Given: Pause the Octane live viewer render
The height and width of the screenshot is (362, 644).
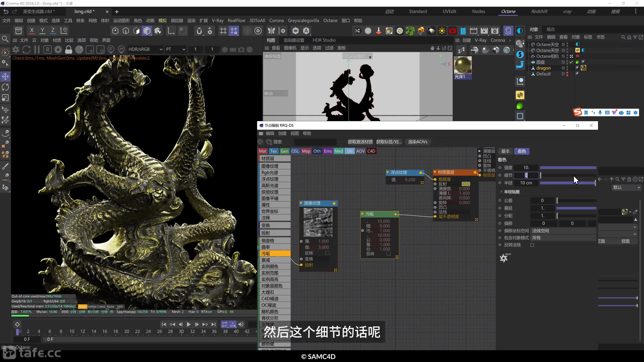Looking at the screenshot, I should 37,50.
